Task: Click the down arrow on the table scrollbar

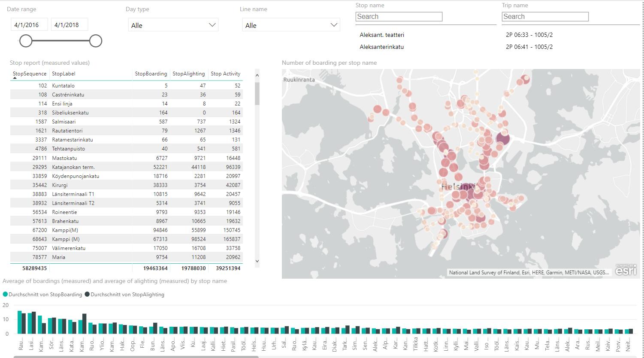Action: 257,261
